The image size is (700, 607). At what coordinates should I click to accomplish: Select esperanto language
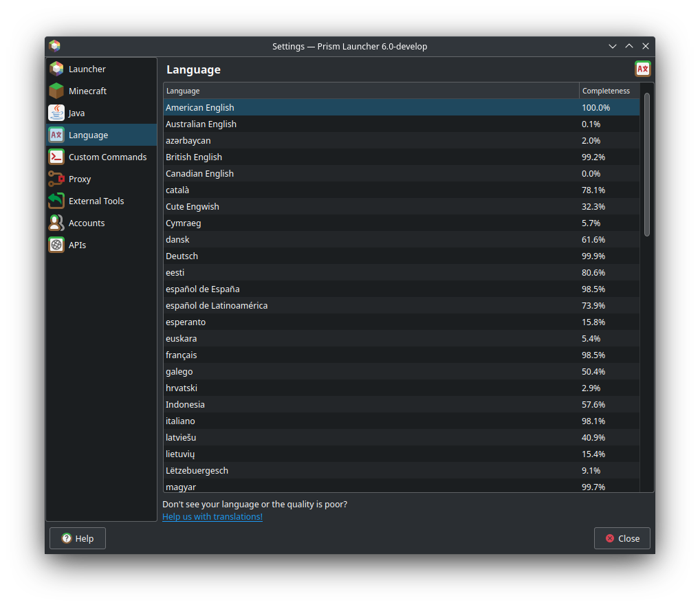402,322
